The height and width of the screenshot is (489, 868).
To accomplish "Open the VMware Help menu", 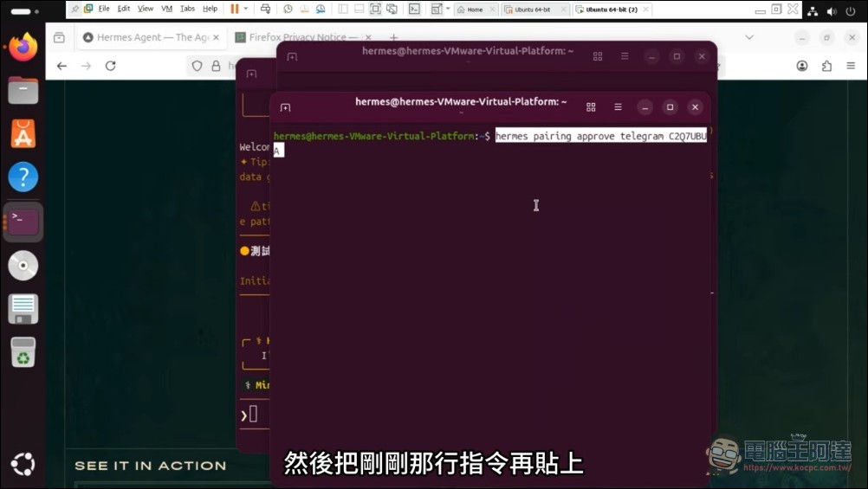I will click(x=210, y=9).
